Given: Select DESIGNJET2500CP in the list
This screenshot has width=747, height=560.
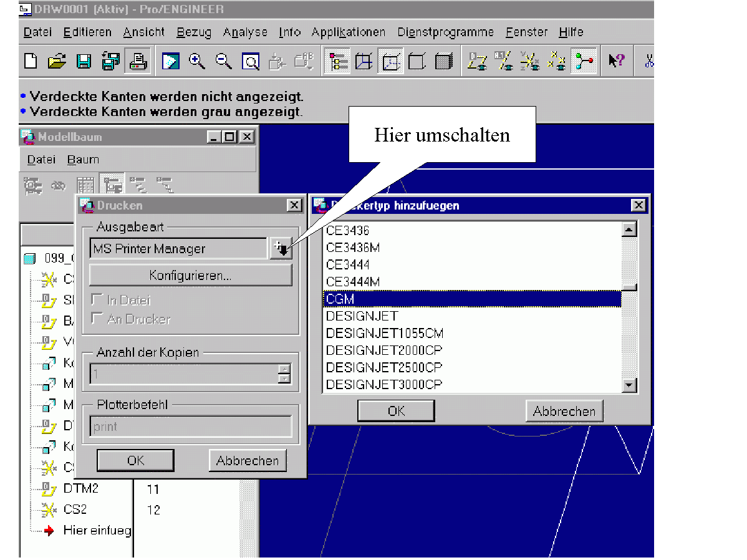Looking at the screenshot, I should pos(472,367).
